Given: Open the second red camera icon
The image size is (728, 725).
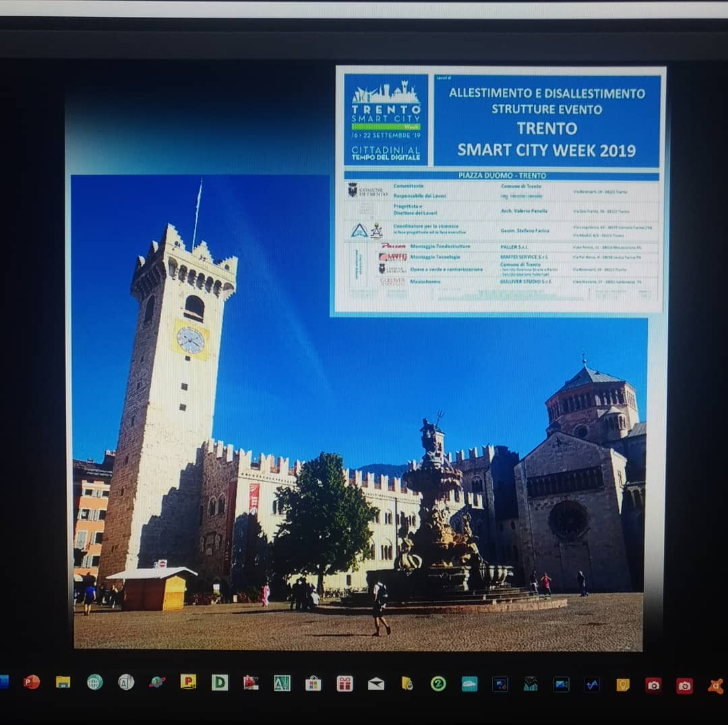Looking at the screenshot, I should click(x=684, y=686).
